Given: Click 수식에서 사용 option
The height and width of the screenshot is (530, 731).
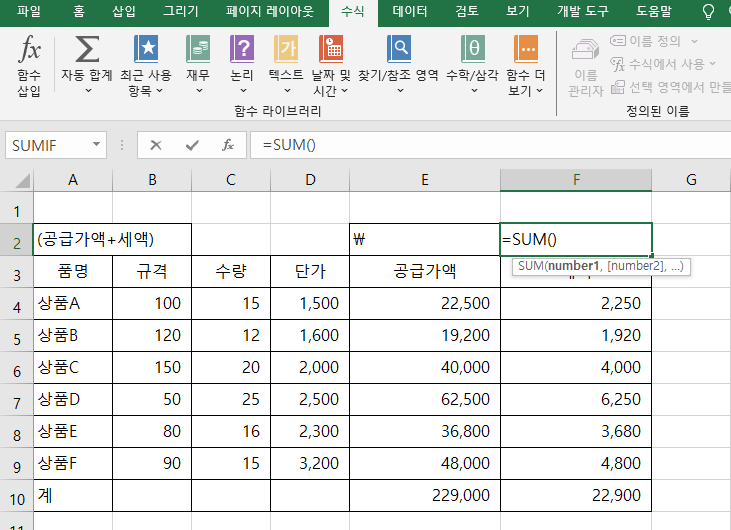Looking at the screenshot, I should tap(657, 64).
